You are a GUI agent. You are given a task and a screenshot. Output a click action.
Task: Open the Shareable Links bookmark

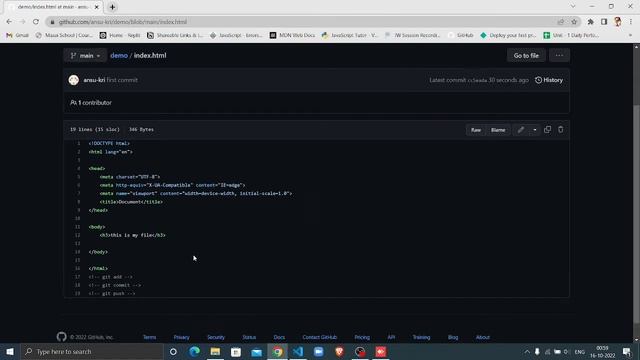click(x=175, y=35)
